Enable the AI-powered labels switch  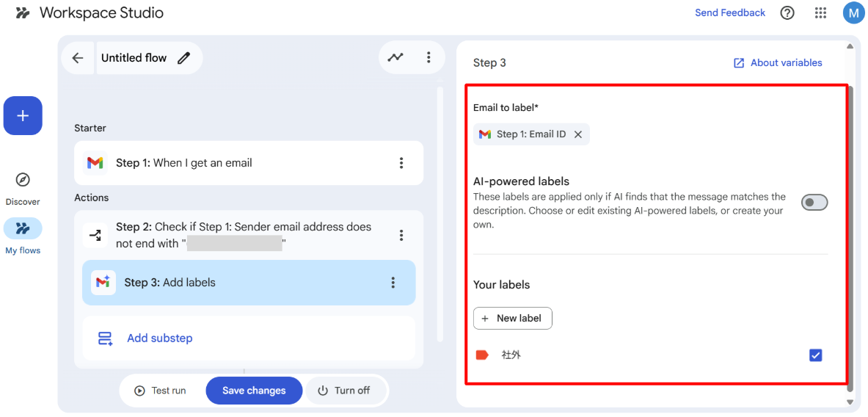pyautogui.click(x=814, y=202)
